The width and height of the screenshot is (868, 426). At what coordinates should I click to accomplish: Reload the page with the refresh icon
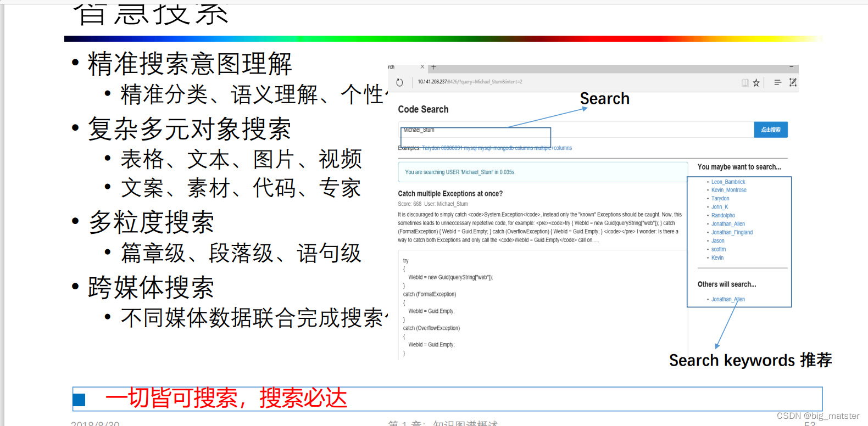pyautogui.click(x=399, y=82)
